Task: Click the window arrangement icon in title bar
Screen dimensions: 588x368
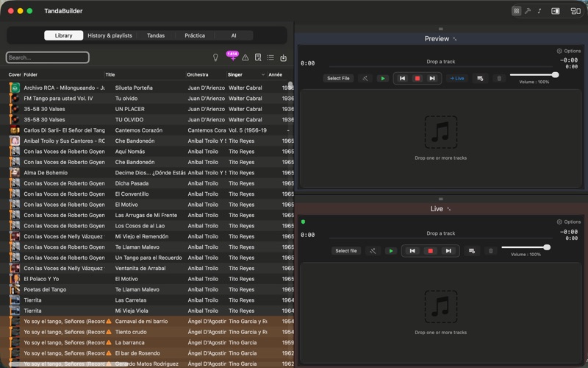Action: tap(576, 11)
